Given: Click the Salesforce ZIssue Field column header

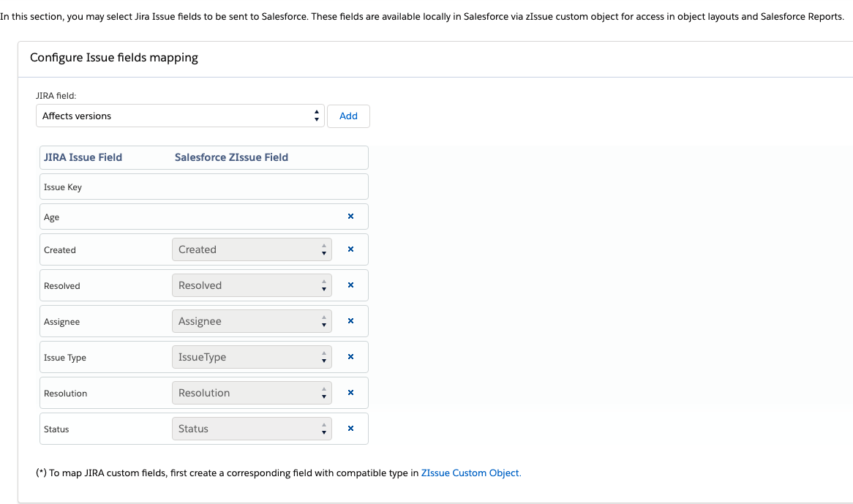Looking at the screenshot, I should click(231, 157).
